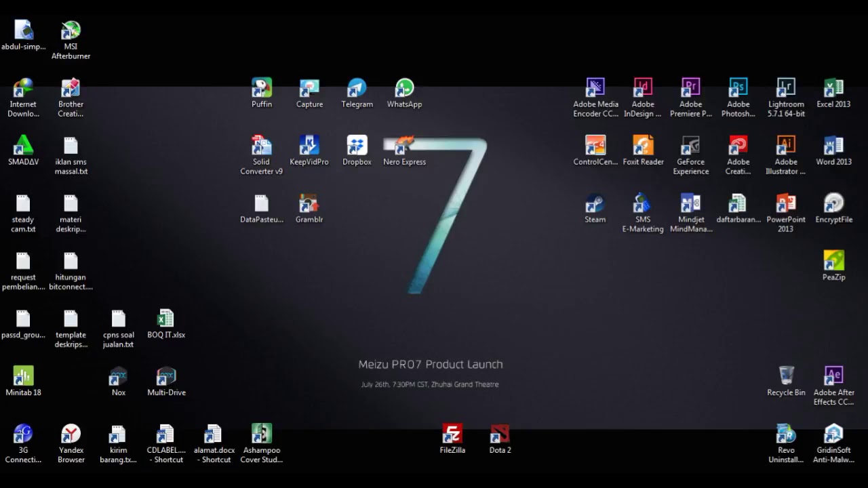Open Revo Uninstaller icon
This screenshot has height=488, width=868.
[x=786, y=434]
